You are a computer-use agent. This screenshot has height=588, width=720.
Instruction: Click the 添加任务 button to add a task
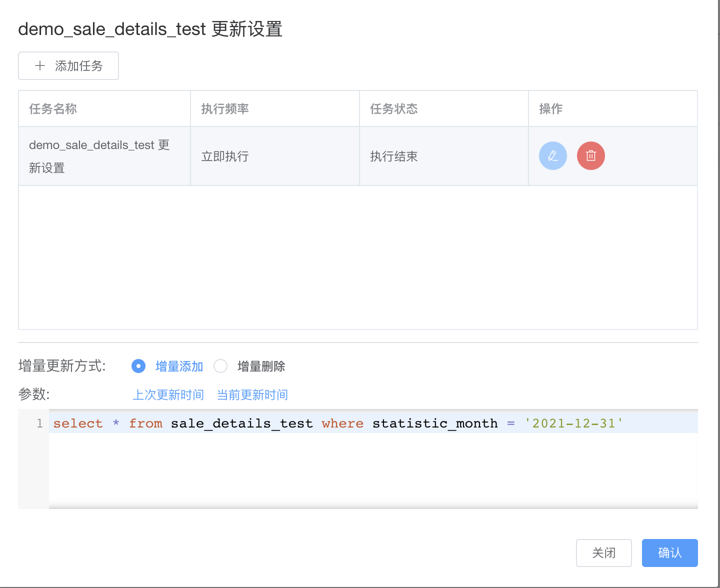tap(68, 65)
